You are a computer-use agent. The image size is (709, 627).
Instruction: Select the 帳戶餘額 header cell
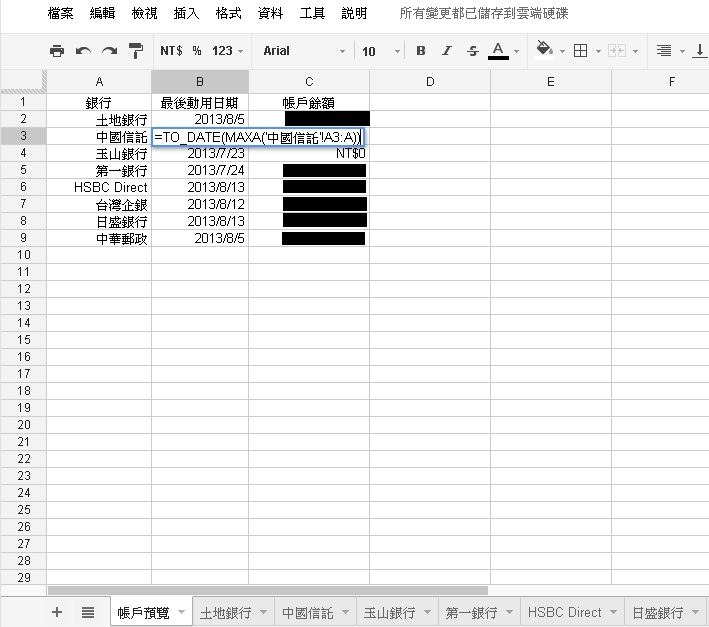coord(309,103)
